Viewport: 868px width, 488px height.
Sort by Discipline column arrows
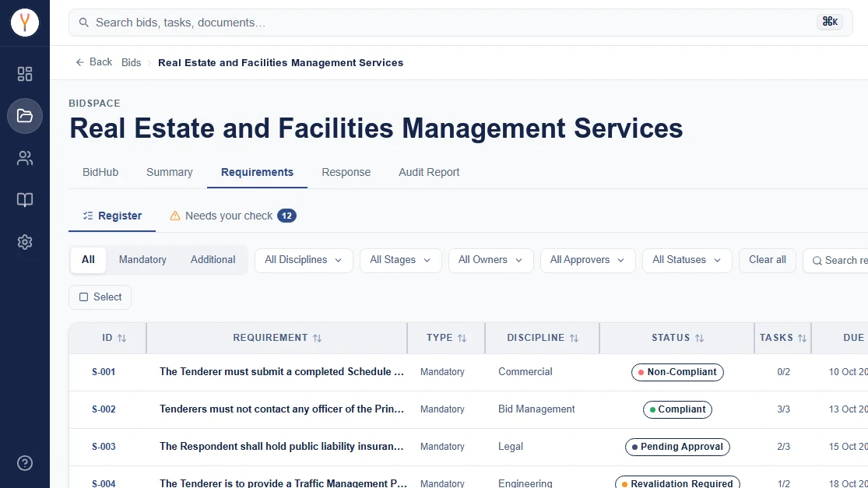point(574,338)
